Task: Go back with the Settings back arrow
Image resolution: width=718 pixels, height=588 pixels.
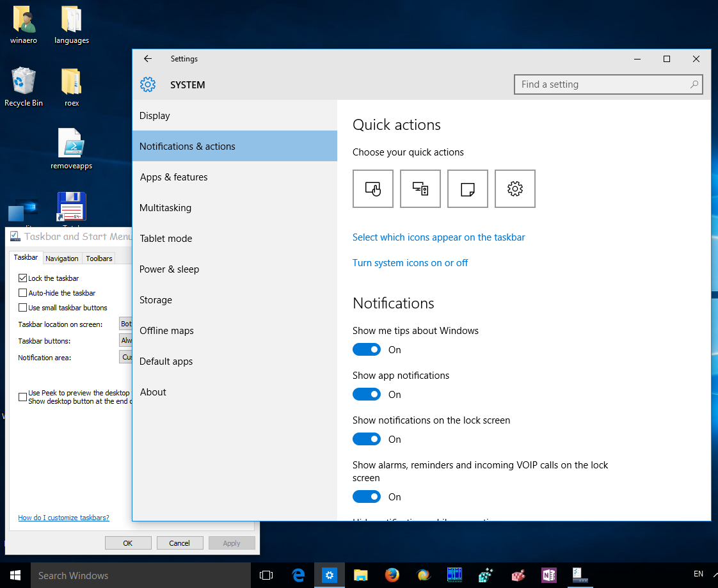Action: [147, 59]
